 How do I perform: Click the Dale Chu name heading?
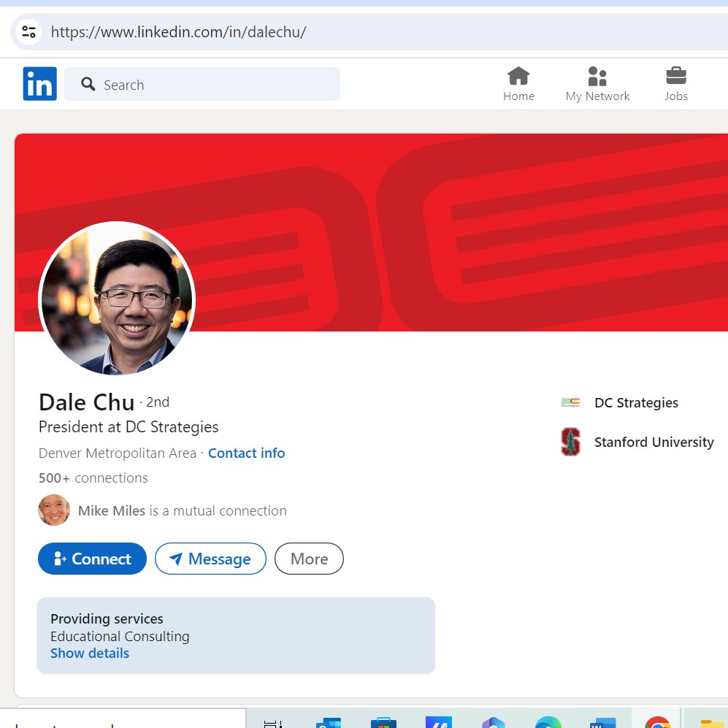87,402
